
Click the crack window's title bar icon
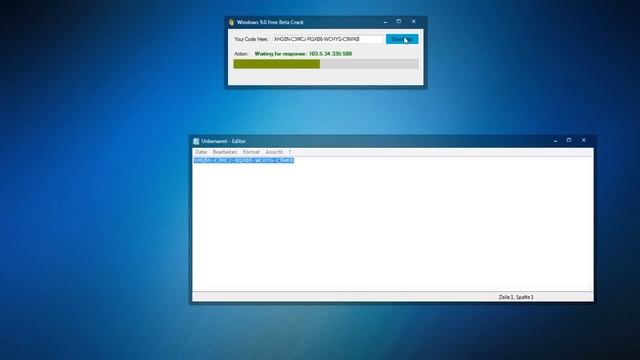(x=231, y=22)
